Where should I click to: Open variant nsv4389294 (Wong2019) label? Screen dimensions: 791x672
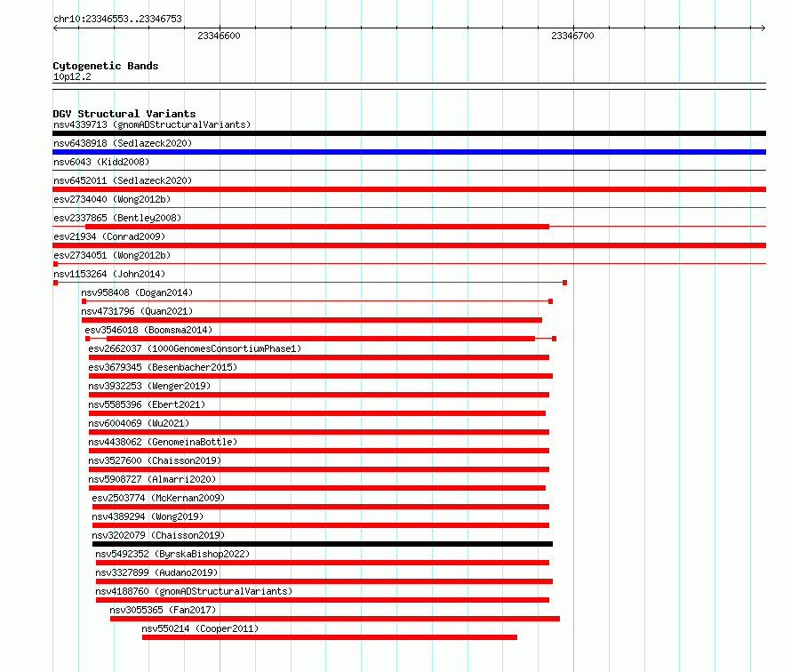tap(148, 516)
